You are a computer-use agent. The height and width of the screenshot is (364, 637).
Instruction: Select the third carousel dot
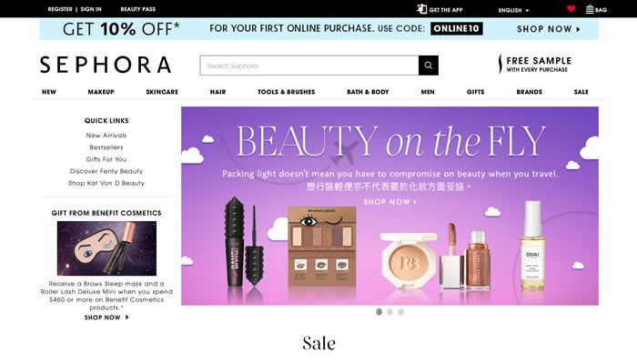tap(401, 311)
